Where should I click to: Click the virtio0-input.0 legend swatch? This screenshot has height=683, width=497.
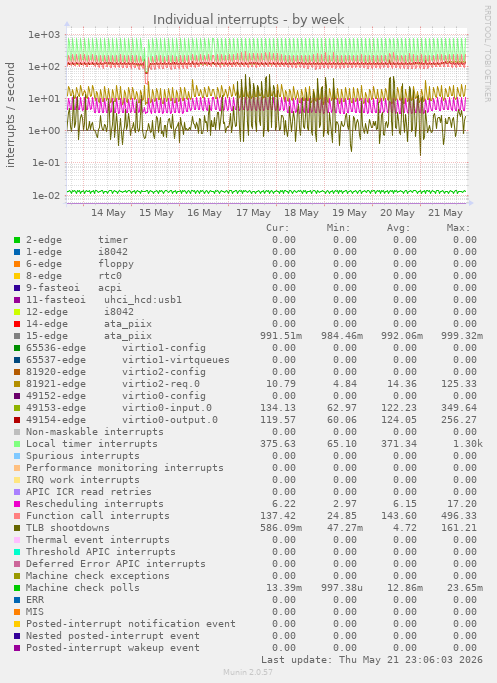(x=17, y=408)
